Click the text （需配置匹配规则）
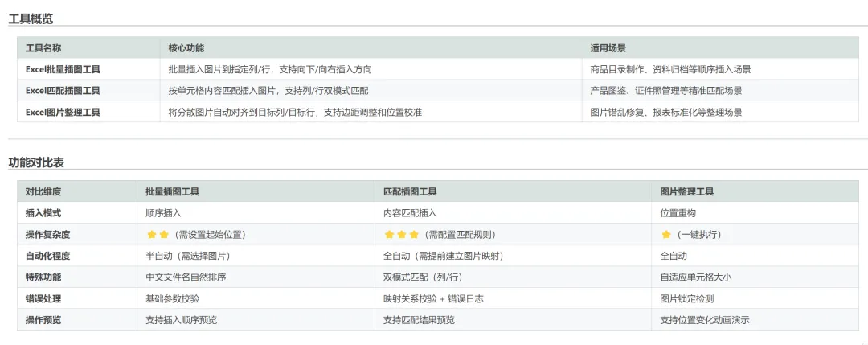868x345 pixels. (459, 234)
